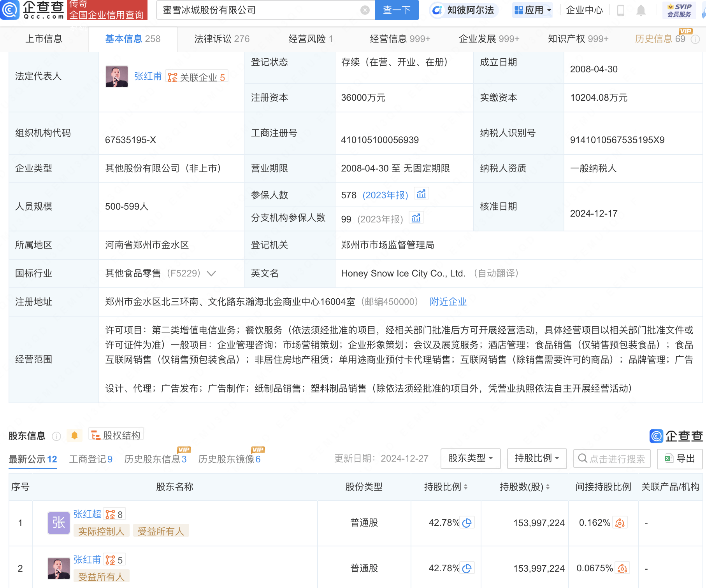Click 实际控制人 tag for 张红超
This screenshot has height=588, width=706.
(101, 531)
